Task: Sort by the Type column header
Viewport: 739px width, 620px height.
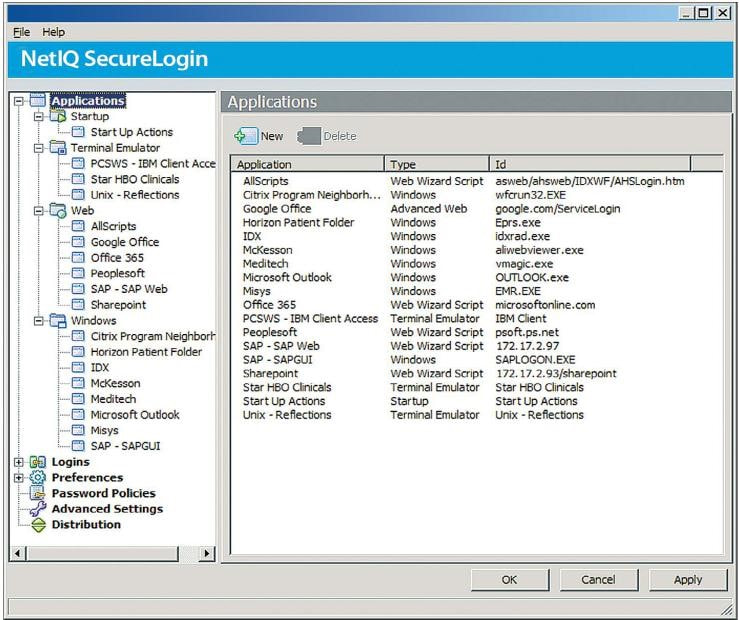Action: point(437,164)
